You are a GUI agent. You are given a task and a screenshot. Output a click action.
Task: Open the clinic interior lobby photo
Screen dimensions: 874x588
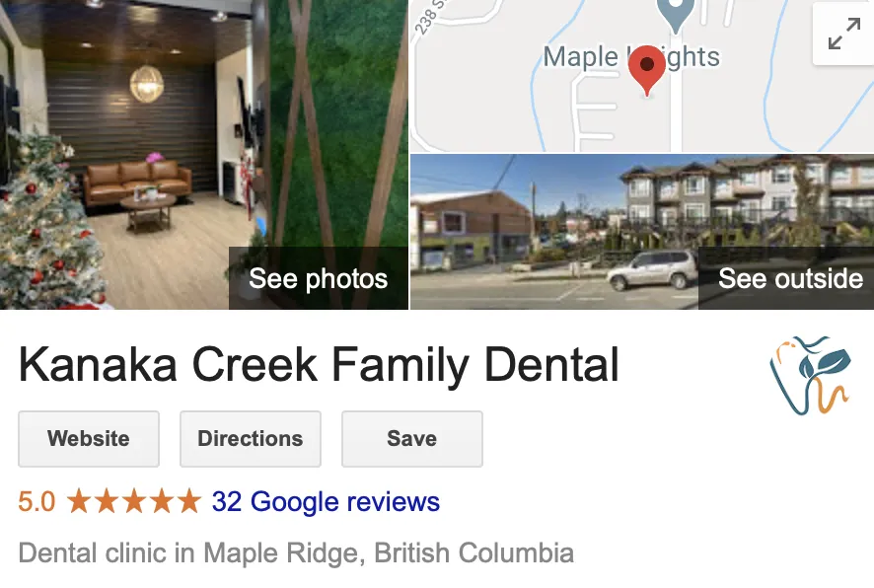click(x=204, y=154)
